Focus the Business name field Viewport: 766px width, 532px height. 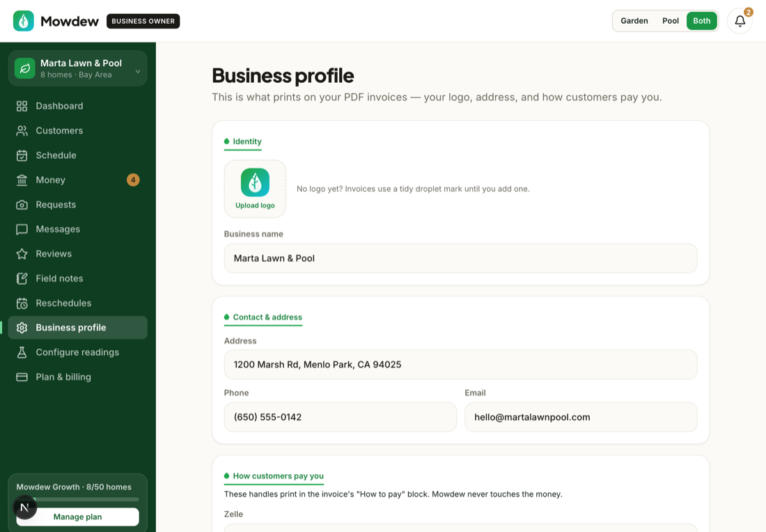[461, 258]
